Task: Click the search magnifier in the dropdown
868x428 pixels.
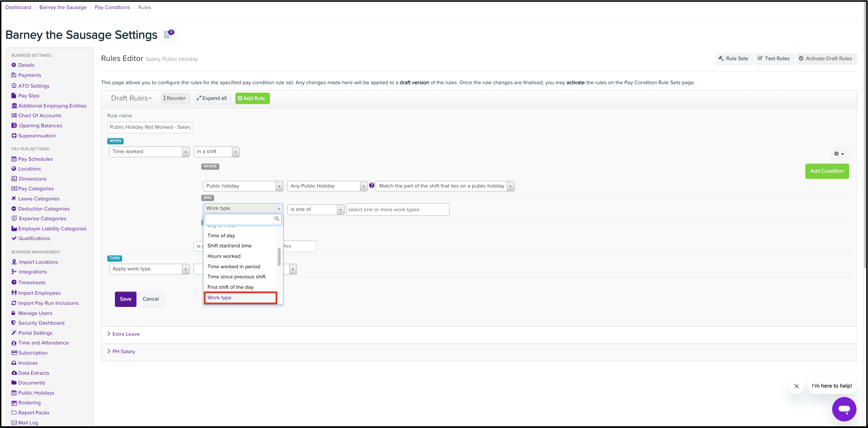Action: 277,219
